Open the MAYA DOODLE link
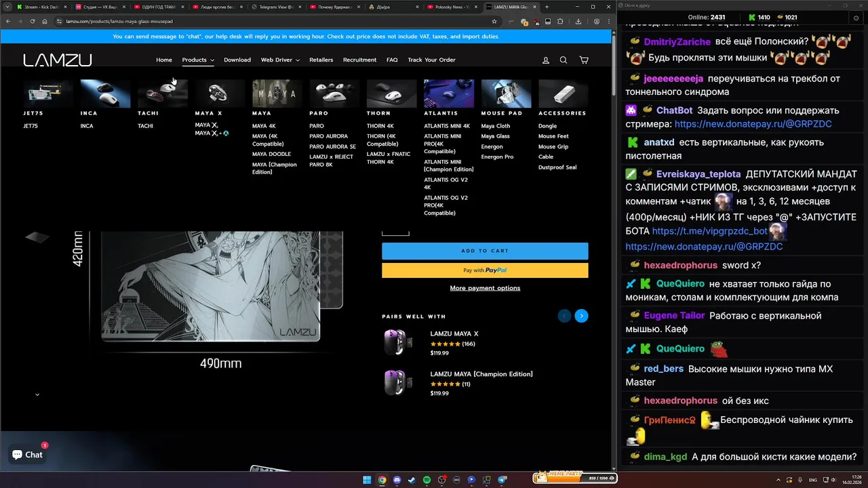This screenshot has width=868, height=488. pyautogui.click(x=271, y=154)
